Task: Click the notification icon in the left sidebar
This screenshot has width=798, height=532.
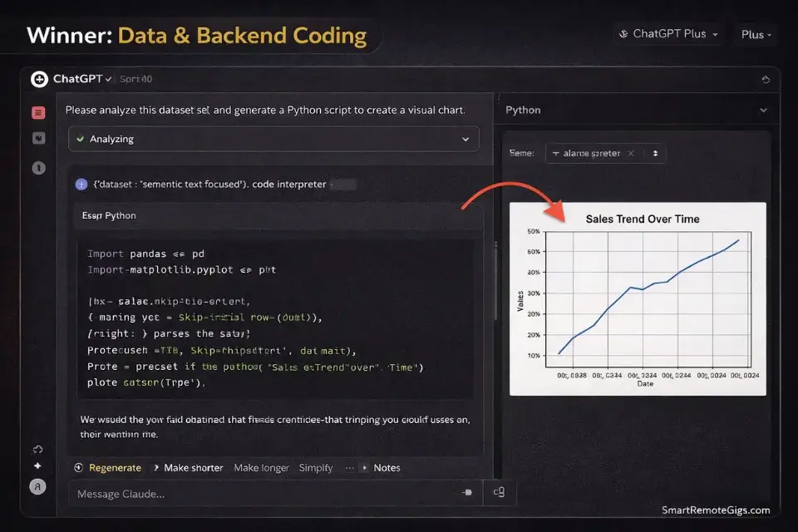Action: pyautogui.click(x=37, y=167)
